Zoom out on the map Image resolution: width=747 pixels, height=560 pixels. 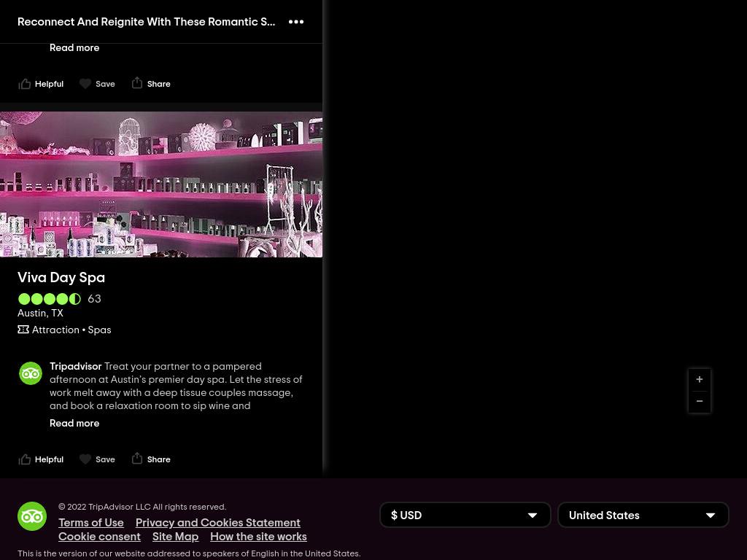(x=700, y=402)
